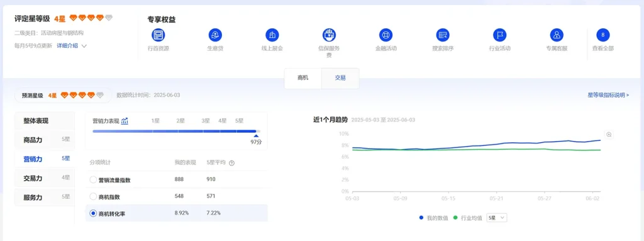The image size is (644, 241).
Task: Select 营销力 in the side menu
Action: tap(45, 159)
